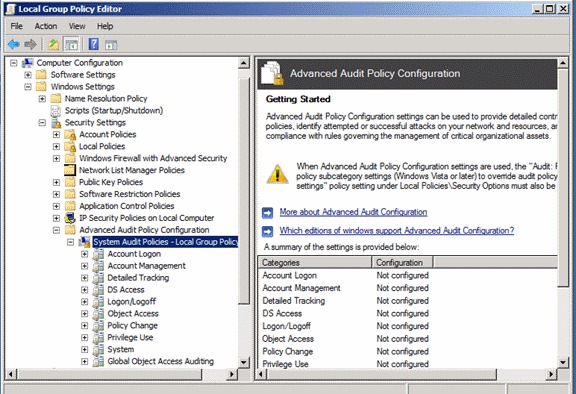Click the Local Group Policy Editor title icon
This screenshot has height=394, width=576.
tap(11, 9)
